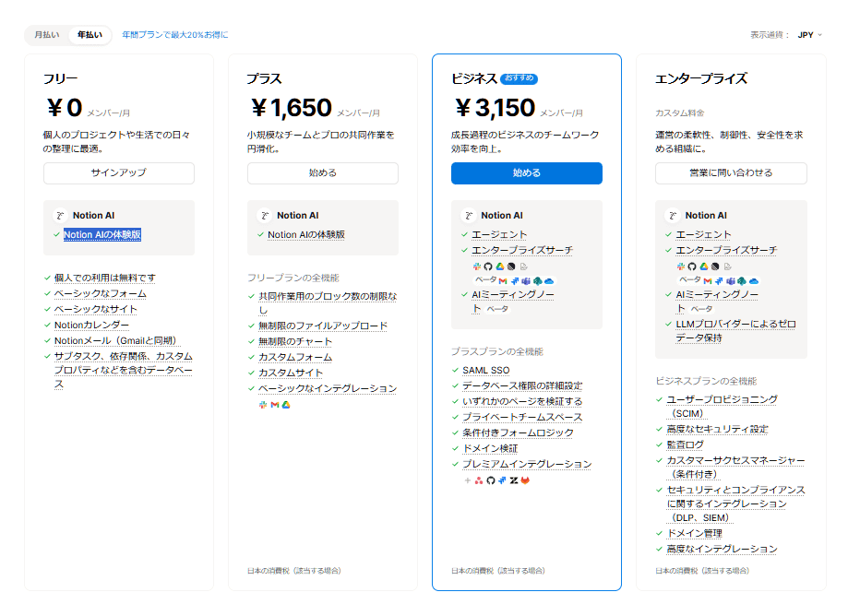Click the Asana icon in Business premium integrations
848x616 pixels.
point(479,480)
